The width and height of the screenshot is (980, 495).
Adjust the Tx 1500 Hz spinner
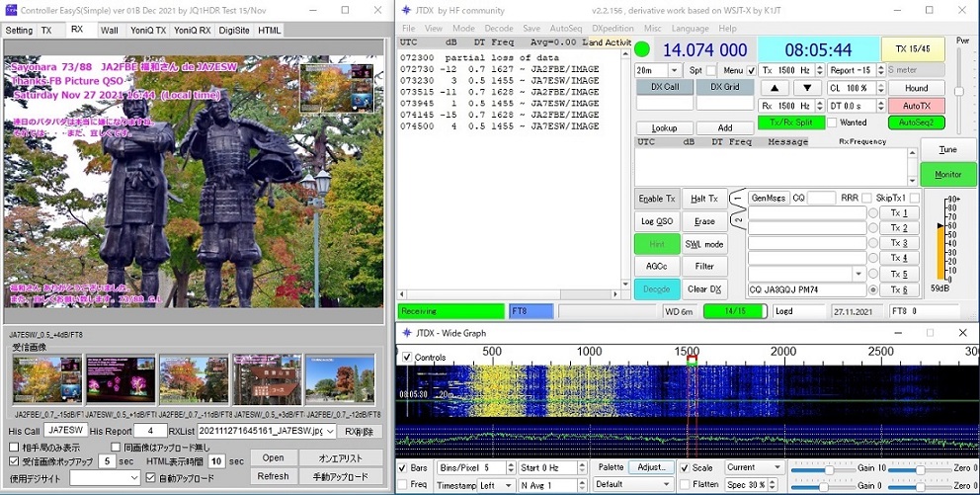[820, 70]
